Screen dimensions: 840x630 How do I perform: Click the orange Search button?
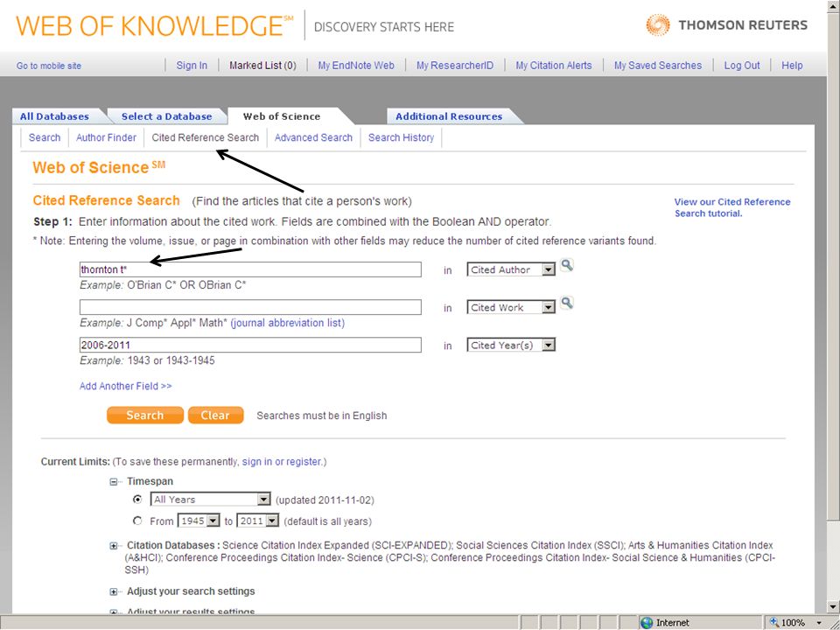click(144, 415)
